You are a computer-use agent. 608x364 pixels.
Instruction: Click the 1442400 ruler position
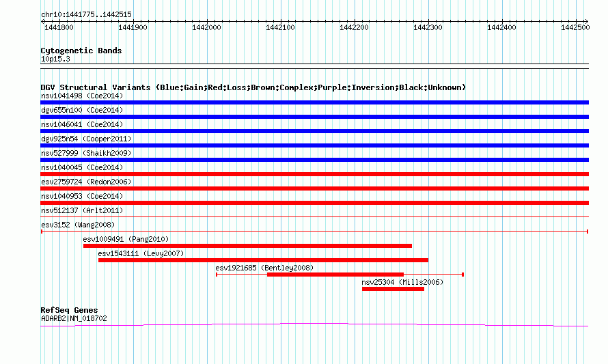pos(501,27)
